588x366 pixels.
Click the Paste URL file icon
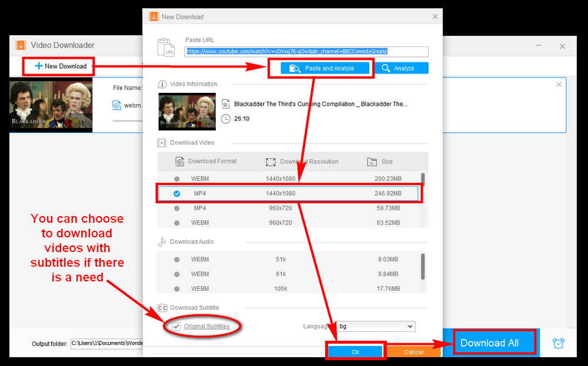[166, 48]
